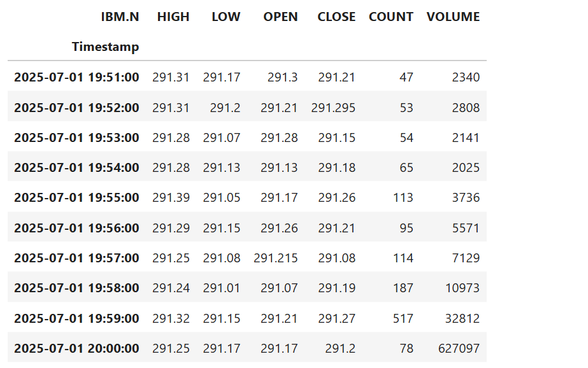Click the IBM.N header label

[120, 17]
